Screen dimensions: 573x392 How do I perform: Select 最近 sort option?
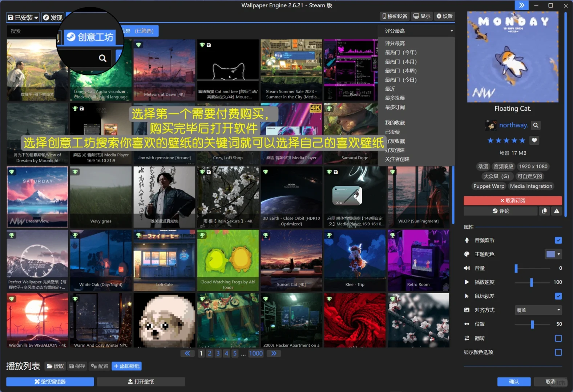pos(390,89)
